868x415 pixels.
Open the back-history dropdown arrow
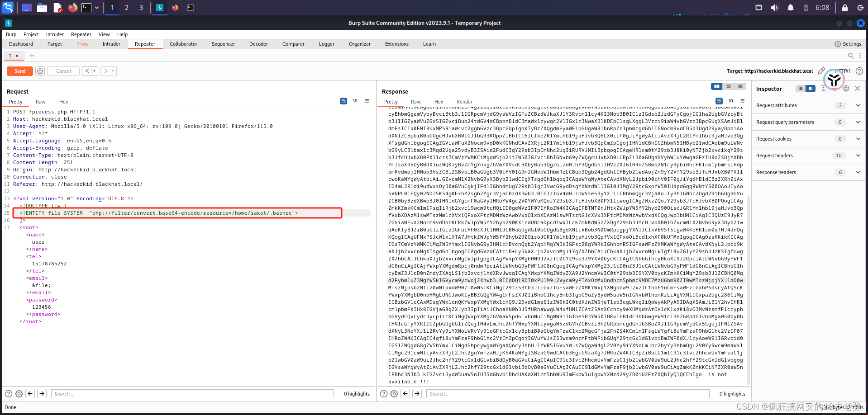pos(94,71)
